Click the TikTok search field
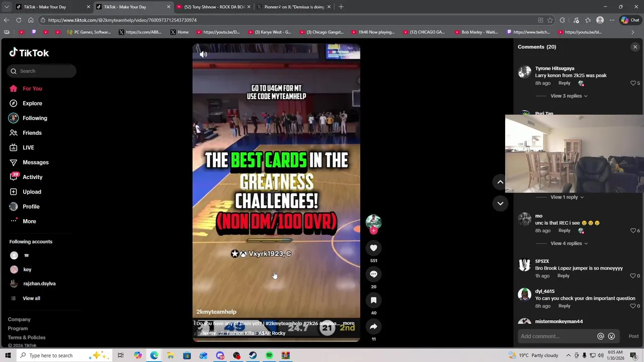 pos(42,71)
